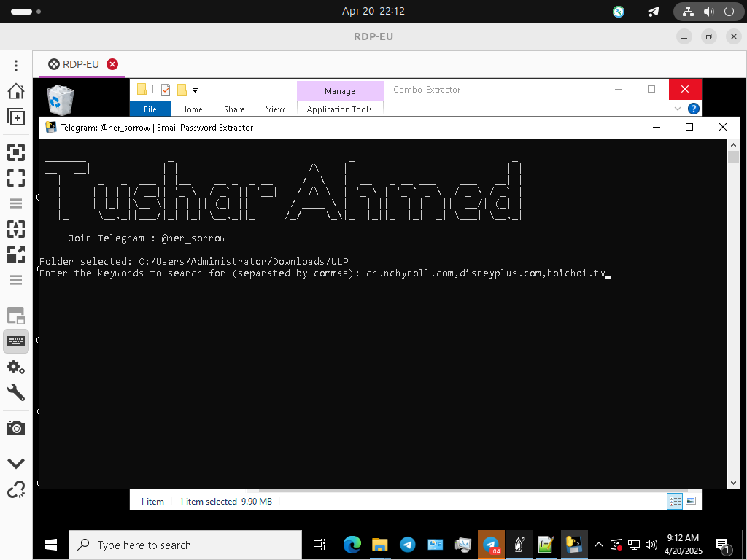Click the Windows Start button
The image size is (747, 560).
point(51,545)
